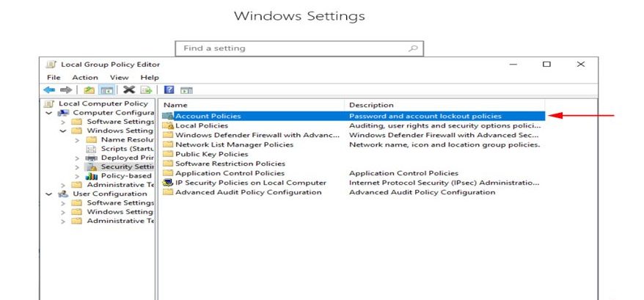Click the IP Security Policies computer icon
Screen dimensions: 644x300
168,183
